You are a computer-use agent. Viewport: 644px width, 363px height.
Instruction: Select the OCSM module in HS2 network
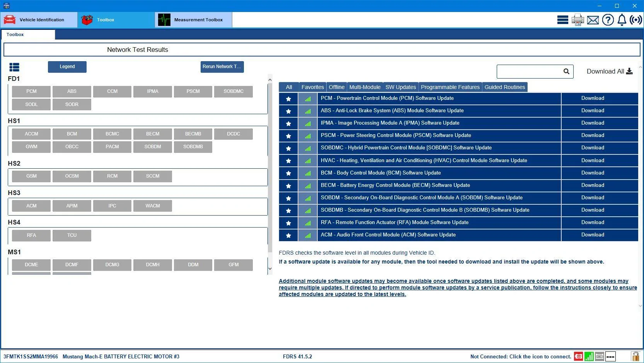coord(72,176)
